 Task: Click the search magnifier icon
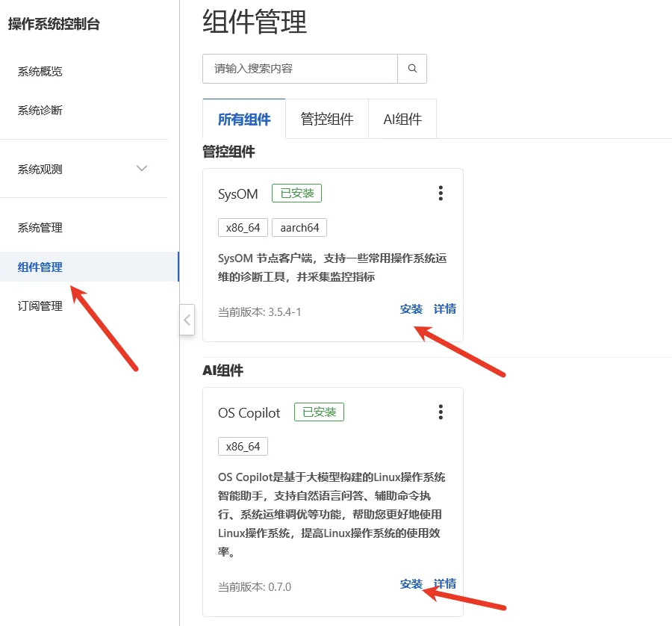pyautogui.click(x=412, y=68)
